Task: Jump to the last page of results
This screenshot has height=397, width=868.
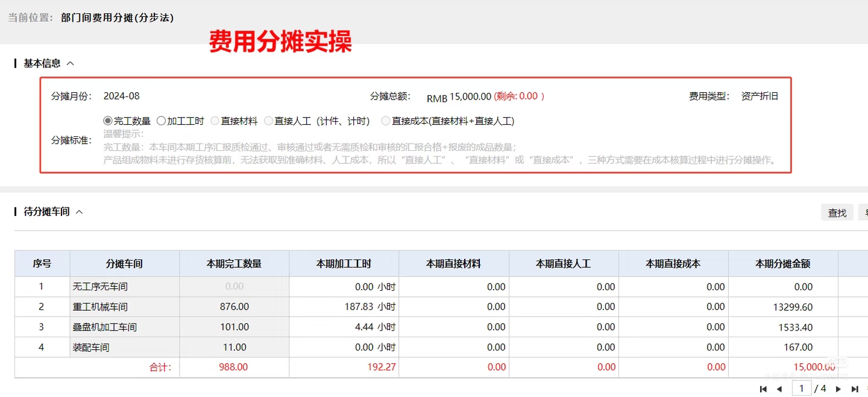Action: 854,389
